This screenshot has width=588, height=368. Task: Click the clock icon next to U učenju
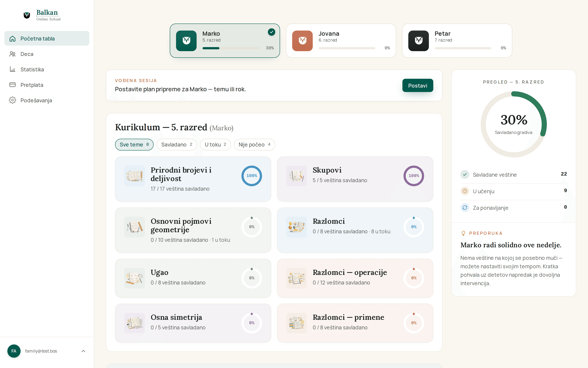coord(465,191)
